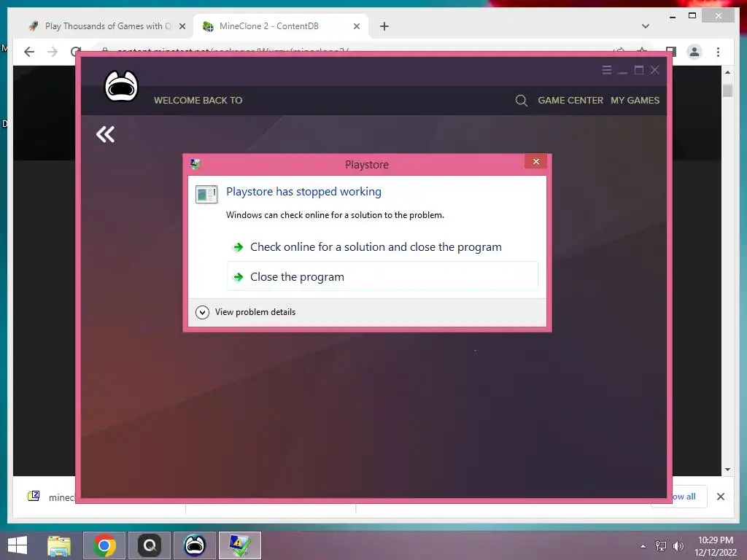Switch to Playstore app in taskbar
Image resolution: width=747 pixels, height=560 pixels.
point(195,545)
